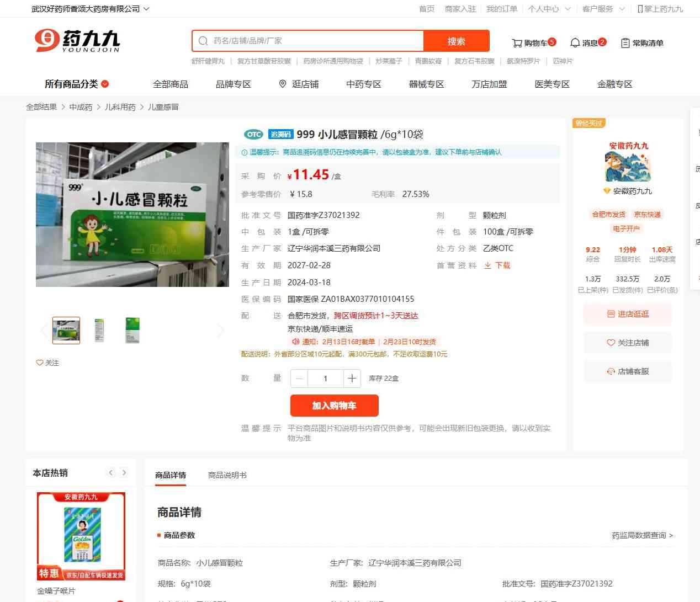Open the frequent purchase list icon

(x=625, y=43)
